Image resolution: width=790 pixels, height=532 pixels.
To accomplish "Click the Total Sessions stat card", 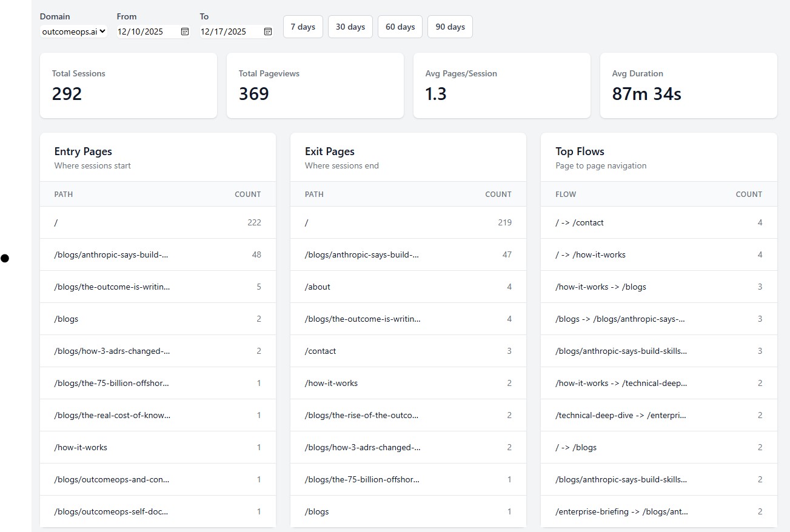I will [128, 85].
